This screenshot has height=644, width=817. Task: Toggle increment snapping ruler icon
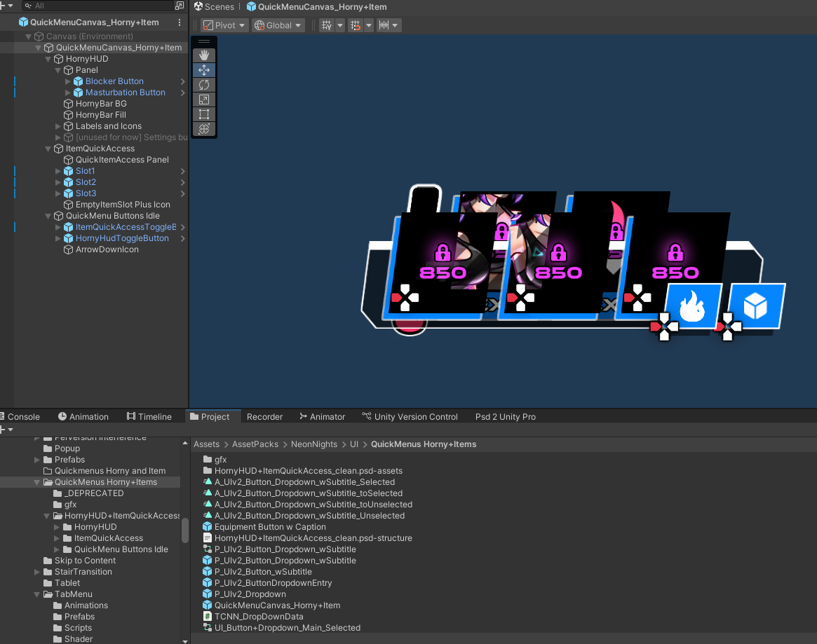click(384, 25)
